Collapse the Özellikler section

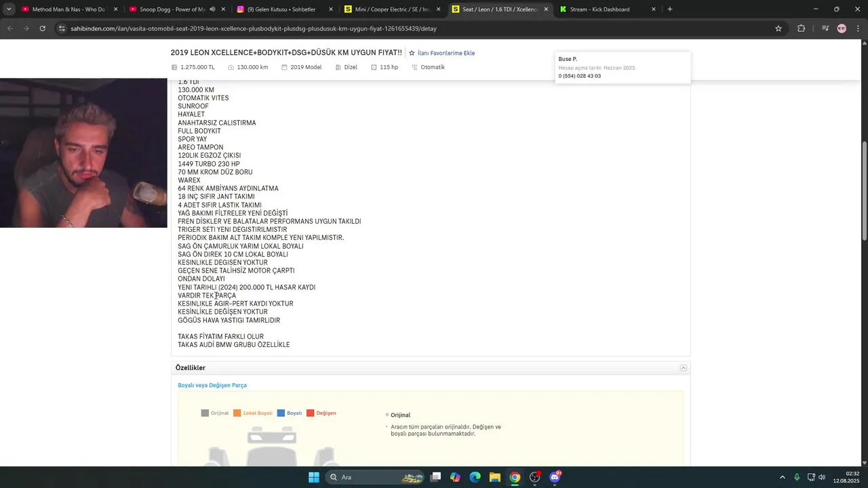pos(684,368)
